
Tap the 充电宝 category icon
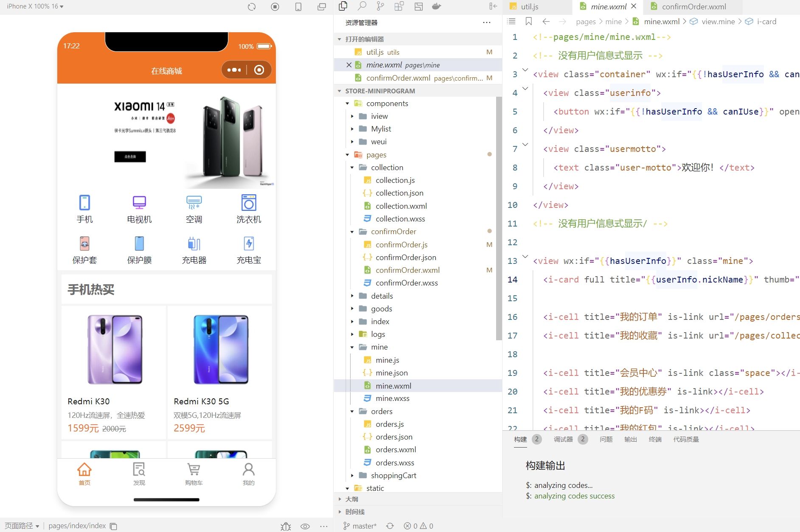click(x=249, y=244)
